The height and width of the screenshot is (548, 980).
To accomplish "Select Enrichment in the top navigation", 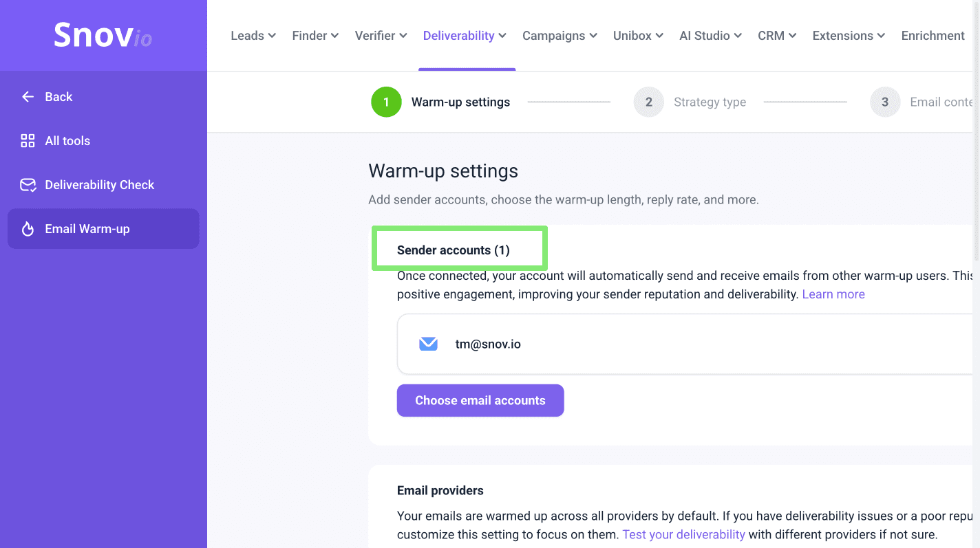I will pyautogui.click(x=933, y=36).
